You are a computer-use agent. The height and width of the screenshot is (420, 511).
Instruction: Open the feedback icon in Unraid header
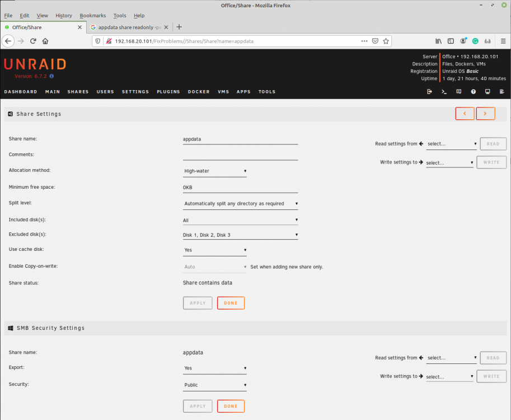pos(458,92)
